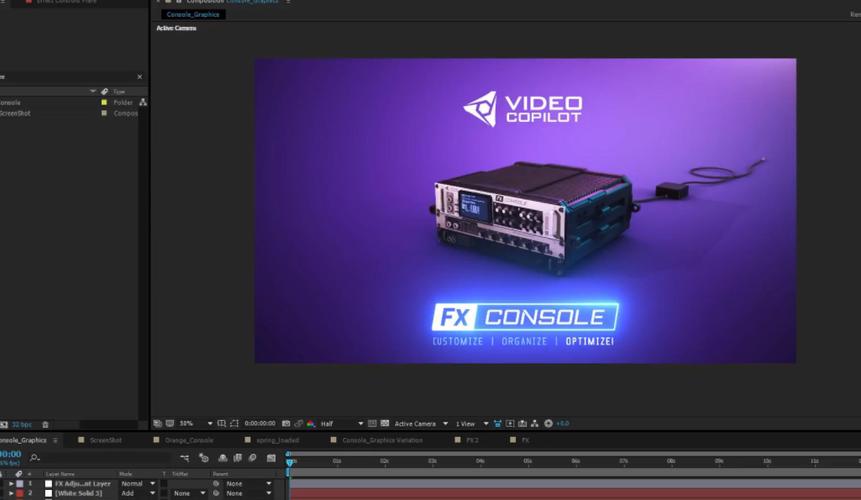Image resolution: width=861 pixels, height=500 pixels.
Task: Click the Project panel column sort arrow
Action: pos(93,91)
